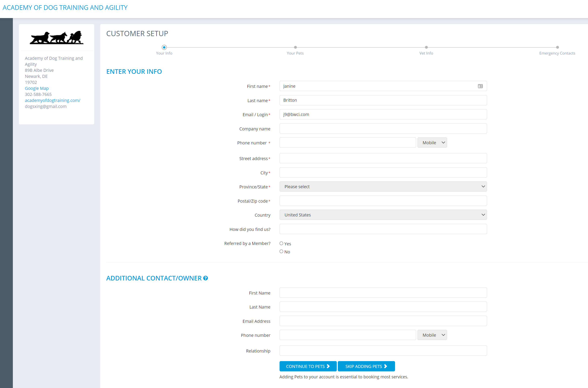Open the Country dropdown showing United States

383,215
